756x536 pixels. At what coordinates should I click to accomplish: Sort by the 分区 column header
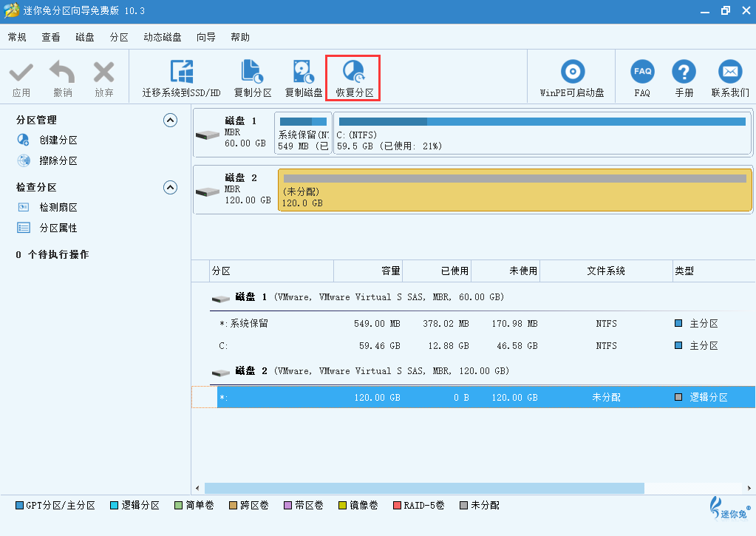coord(271,271)
